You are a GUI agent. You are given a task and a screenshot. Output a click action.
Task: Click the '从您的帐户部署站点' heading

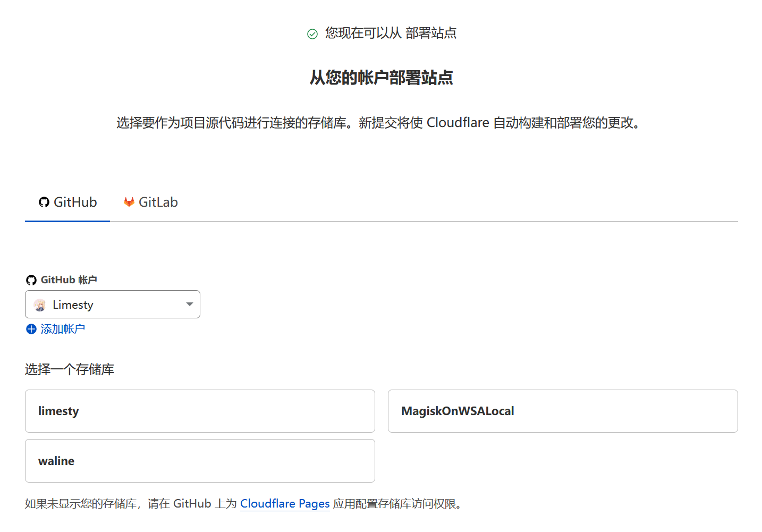(381, 78)
